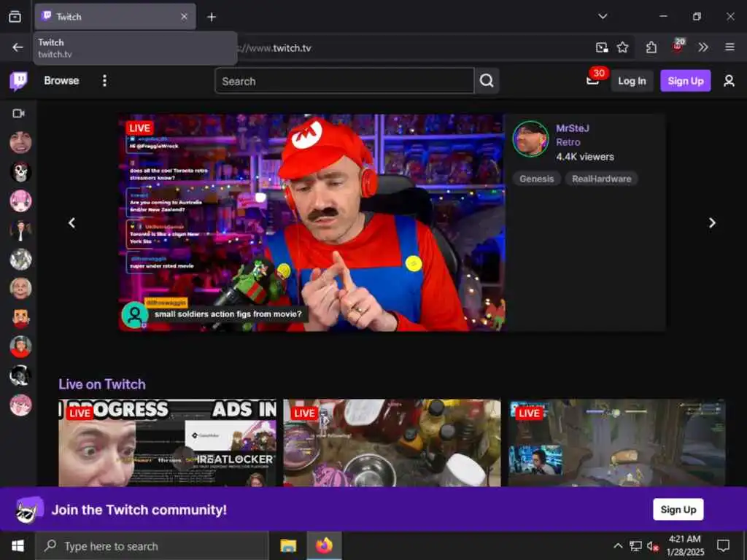Click the muted volume tray icon

point(653,545)
